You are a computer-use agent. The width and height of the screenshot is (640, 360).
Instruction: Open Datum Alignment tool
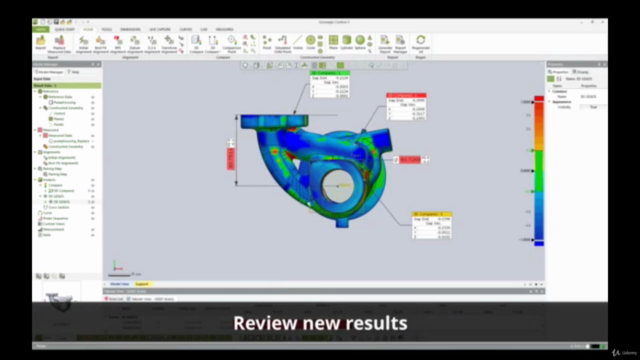click(135, 44)
